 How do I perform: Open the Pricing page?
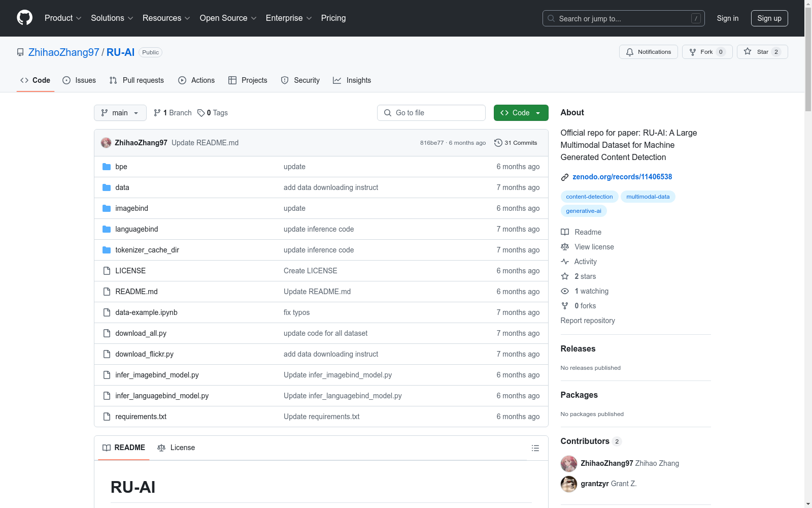pyautogui.click(x=333, y=18)
